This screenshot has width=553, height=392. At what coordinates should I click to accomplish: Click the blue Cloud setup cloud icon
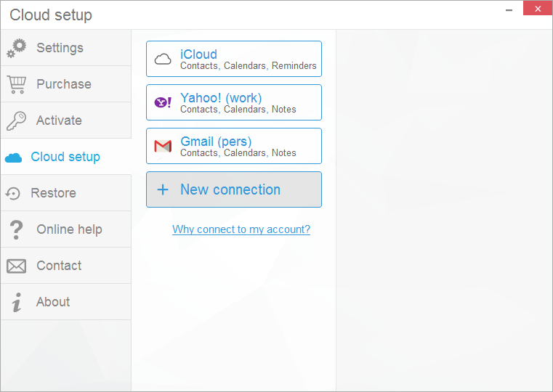tap(13, 158)
